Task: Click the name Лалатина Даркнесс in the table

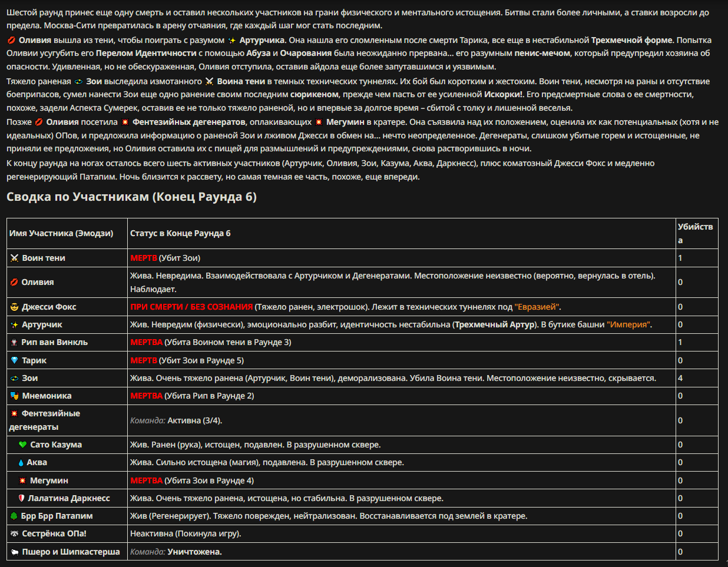Action: point(69,498)
